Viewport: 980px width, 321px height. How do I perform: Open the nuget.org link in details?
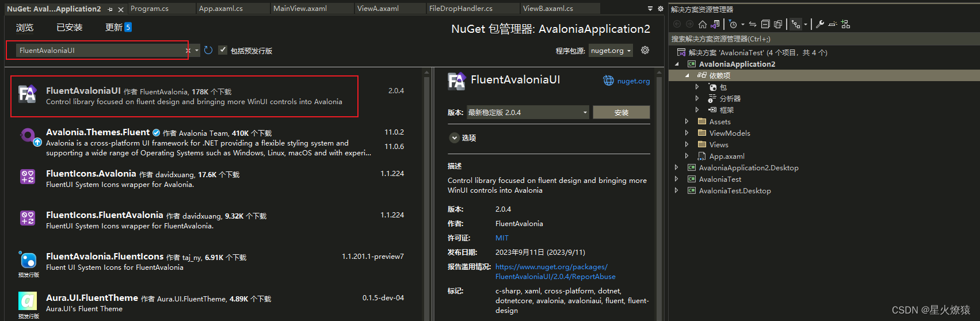point(634,81)
